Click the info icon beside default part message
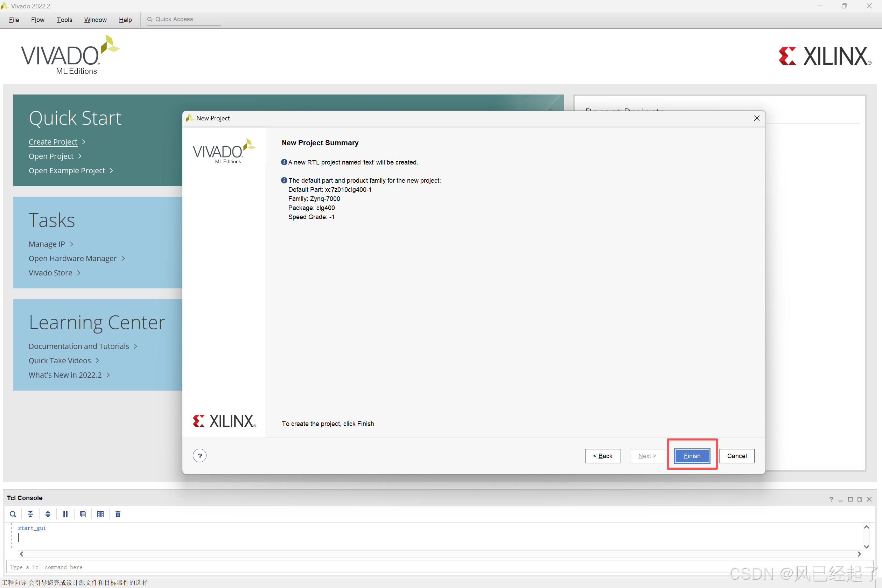Image resolution: width=882 pixels, height=588 pixels. click(284, 180)
